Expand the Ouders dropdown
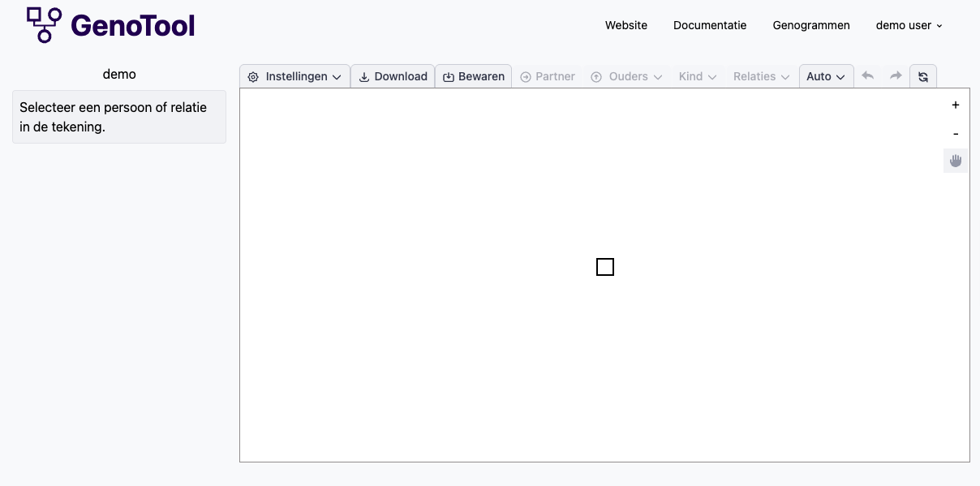980x486 pixels. click(x=626, y=76)
